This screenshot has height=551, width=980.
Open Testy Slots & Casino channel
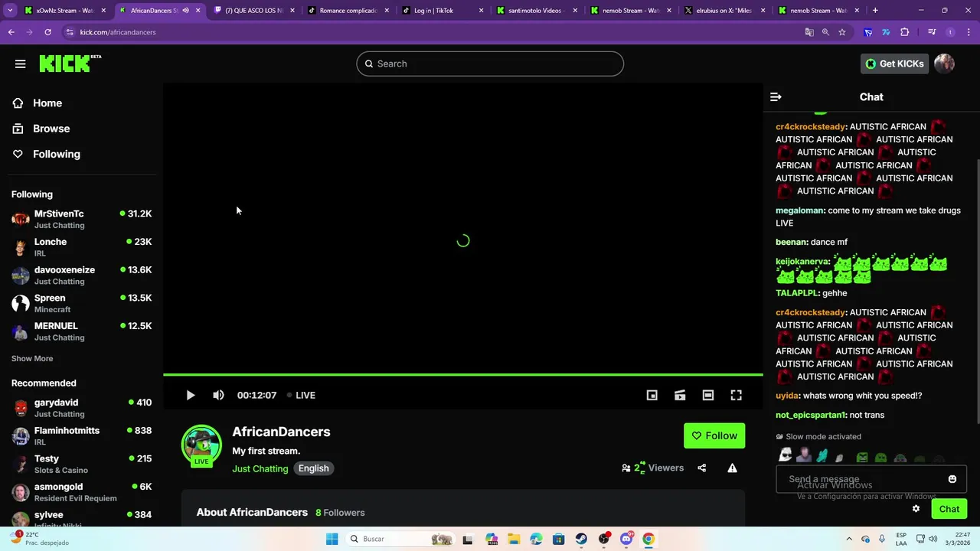point(81,464)
